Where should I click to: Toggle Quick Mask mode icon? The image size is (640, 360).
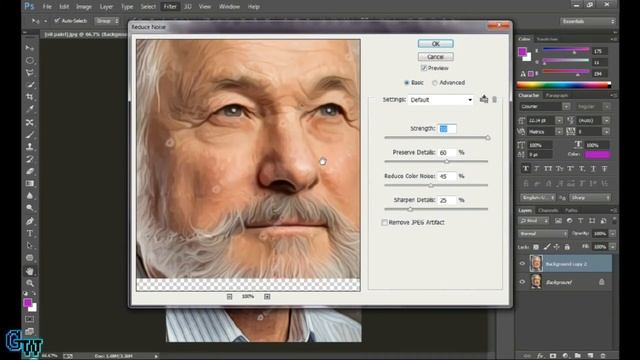click(29, 319)
